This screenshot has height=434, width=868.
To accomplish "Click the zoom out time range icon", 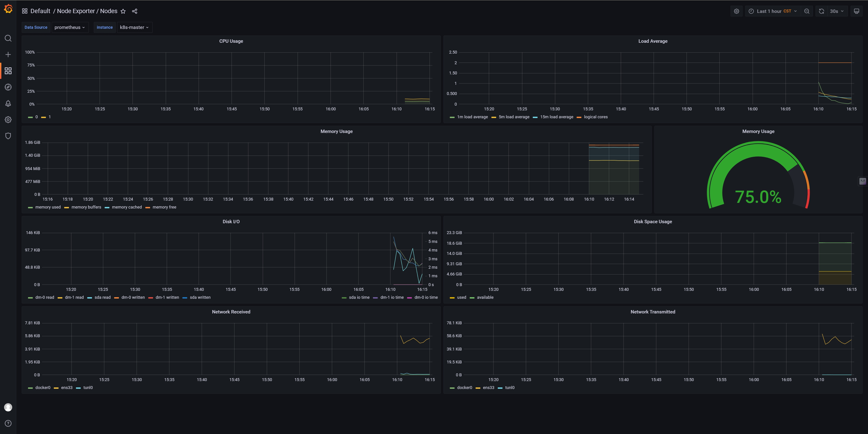I will [x=807, y=11].
